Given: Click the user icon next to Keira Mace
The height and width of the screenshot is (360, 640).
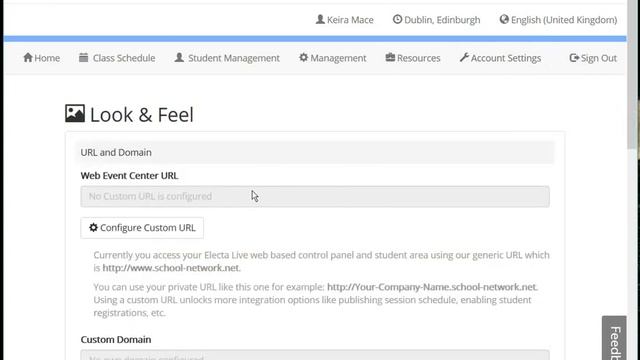Looking at the screenshot, I should point(320,19).
